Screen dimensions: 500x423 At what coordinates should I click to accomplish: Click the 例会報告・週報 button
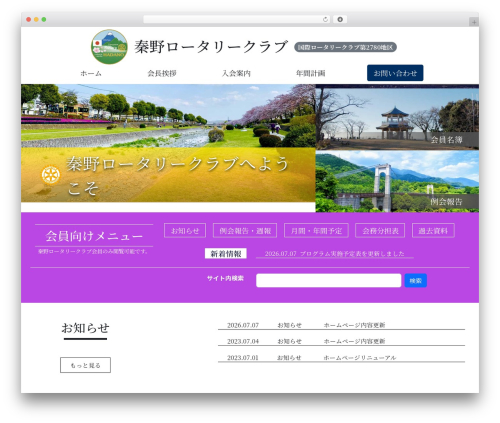(x=245, y=231)
